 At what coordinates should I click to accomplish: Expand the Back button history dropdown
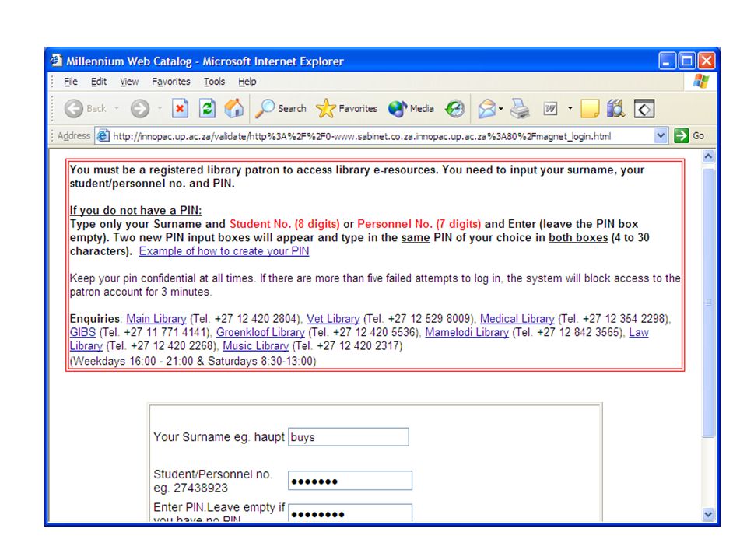click(116, 109)
